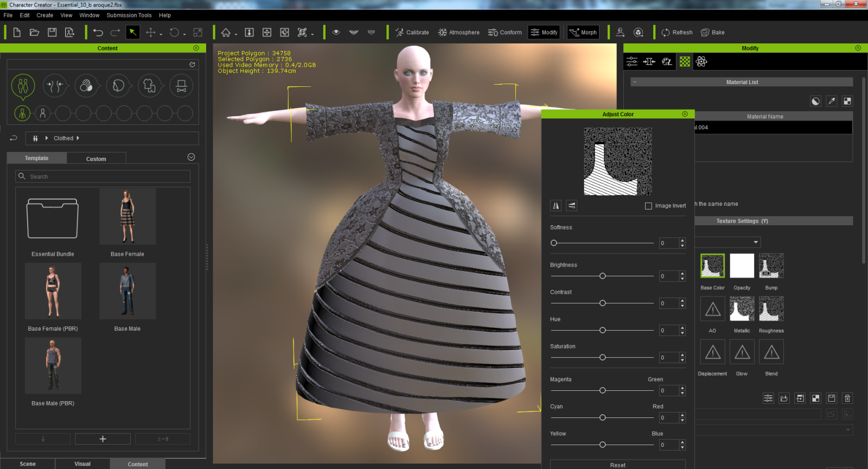Open the Atmosphere settings
The width and height of the screenshot is (868, 469).
coord(459,33)
